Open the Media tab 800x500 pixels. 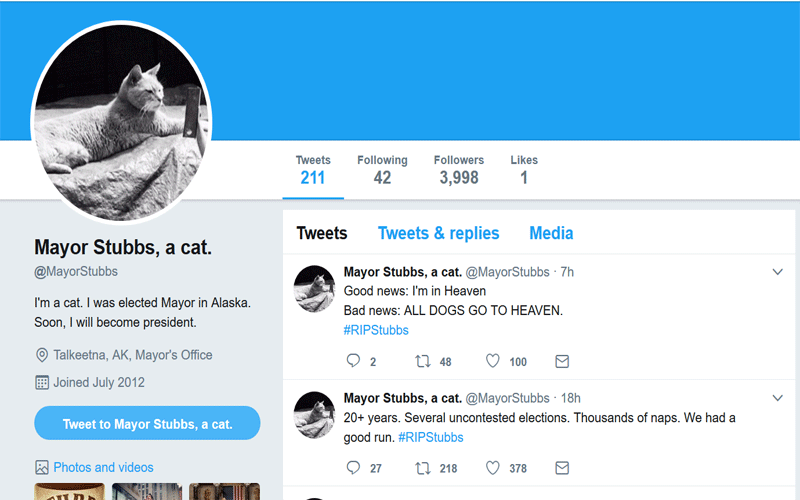point(551,233)
